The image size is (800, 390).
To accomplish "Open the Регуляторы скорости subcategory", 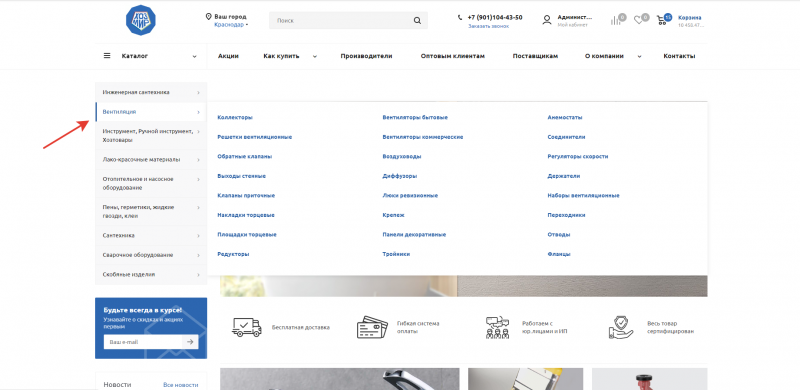I will tap(578, 157).
